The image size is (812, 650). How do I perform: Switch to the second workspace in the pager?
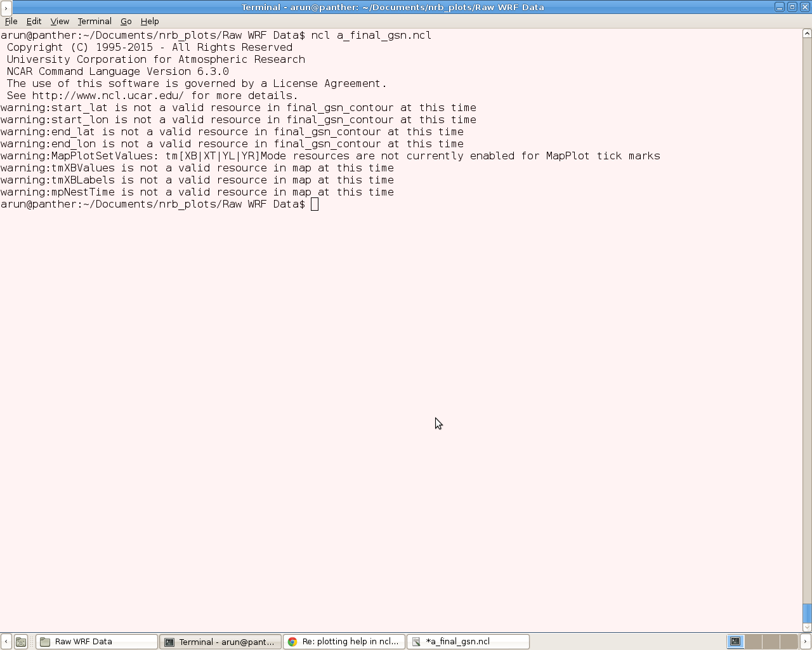753,642
